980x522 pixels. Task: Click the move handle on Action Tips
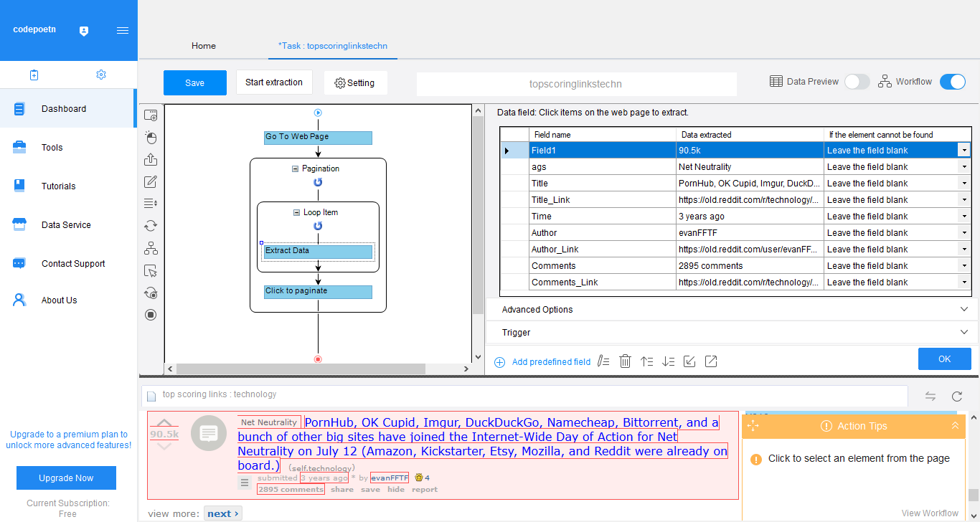(x=753, y=426)
